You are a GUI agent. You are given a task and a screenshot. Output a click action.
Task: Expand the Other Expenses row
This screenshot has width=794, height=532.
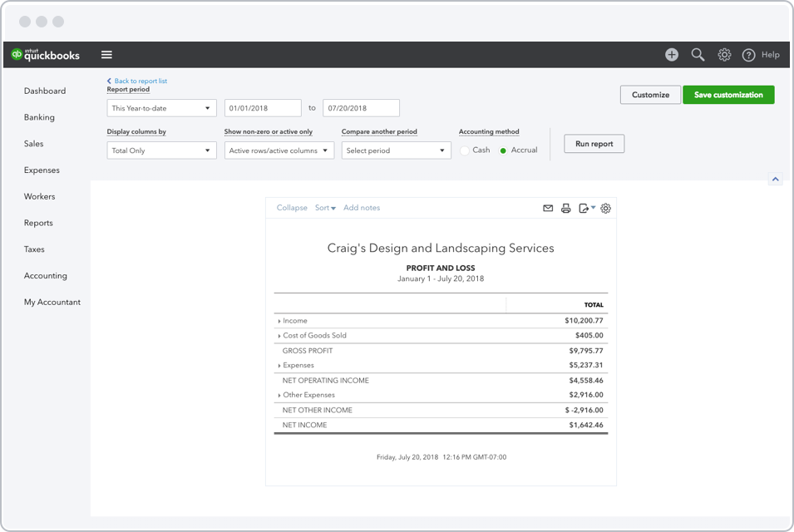[x=279, y=396]
